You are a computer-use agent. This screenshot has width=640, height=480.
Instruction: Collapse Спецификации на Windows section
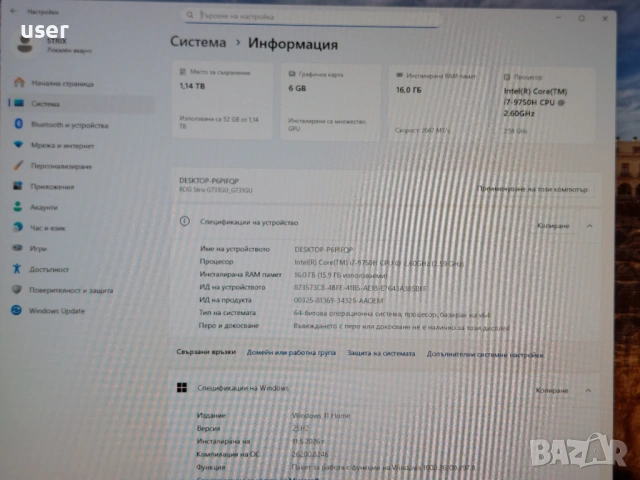point(588,391)
